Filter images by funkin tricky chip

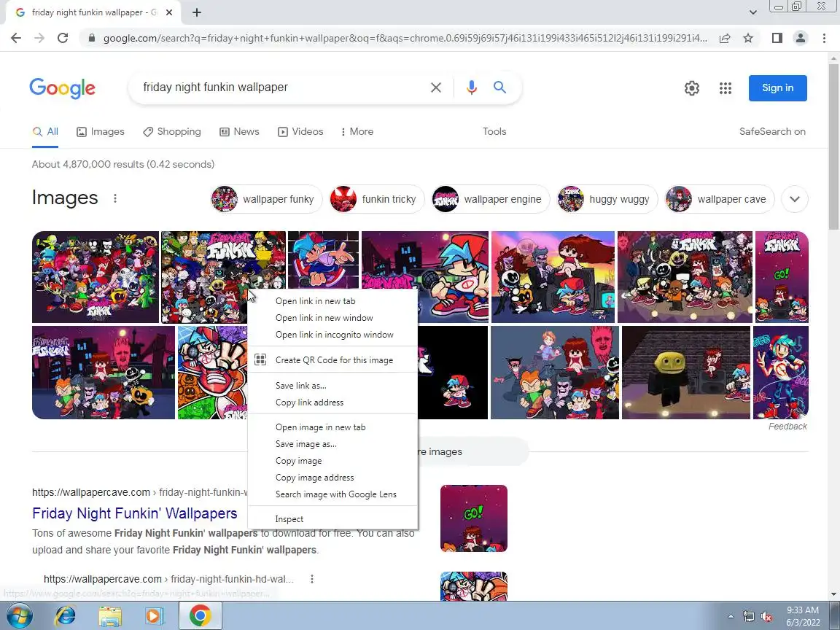coord(376,199)
